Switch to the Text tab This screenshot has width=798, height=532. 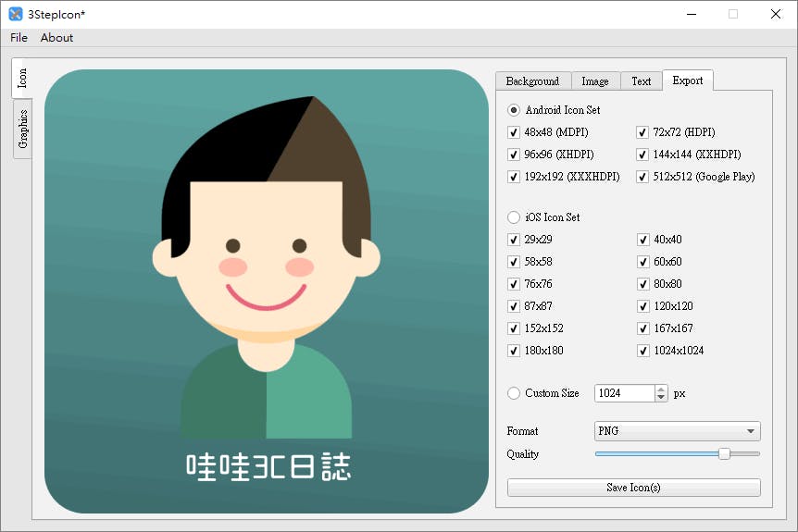click(642, 81)
